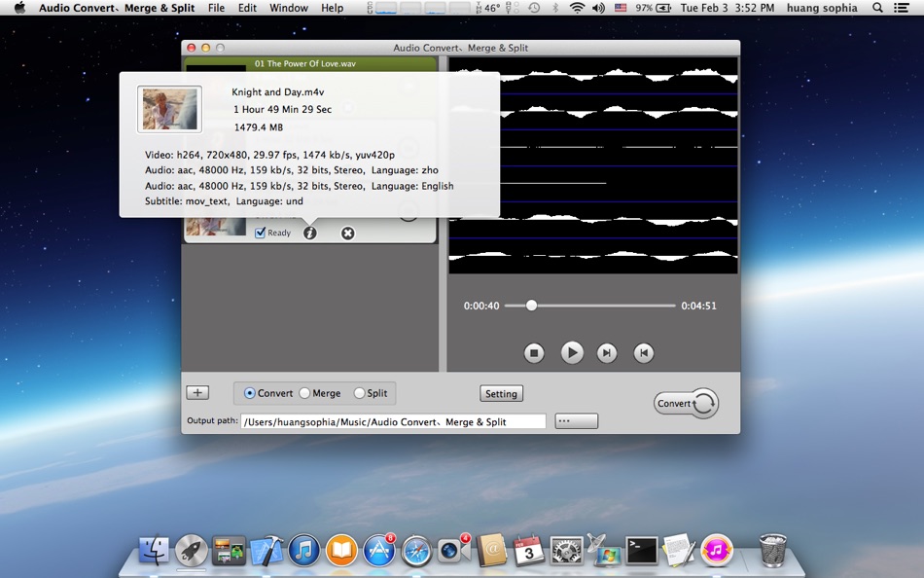Open the Apple menu
Image resolution: width=924 pixels, height=578 pixels.
(19, 8)
